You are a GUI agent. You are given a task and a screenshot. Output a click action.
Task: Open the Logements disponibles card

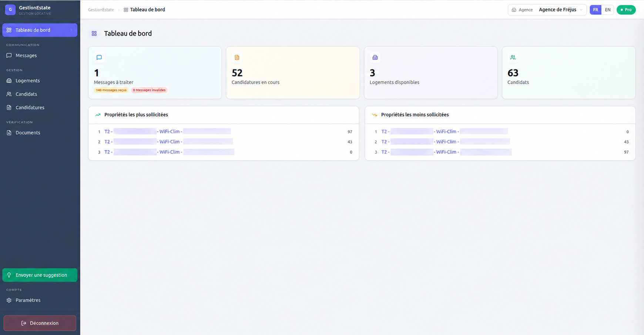[x=431, y=73]
